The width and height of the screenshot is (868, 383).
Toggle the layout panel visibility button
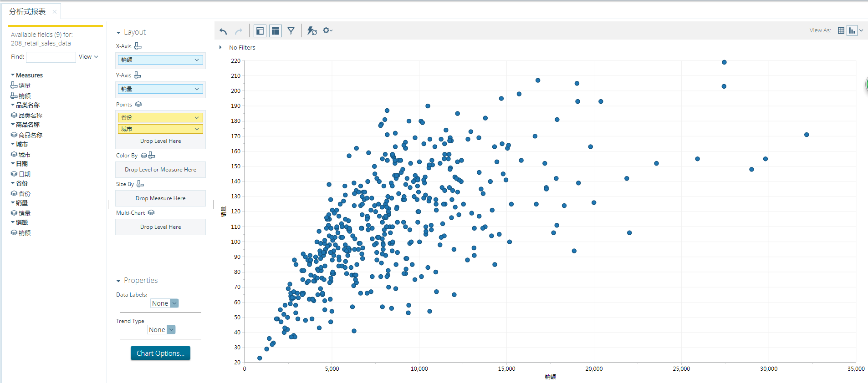click(x=276, y=31)
